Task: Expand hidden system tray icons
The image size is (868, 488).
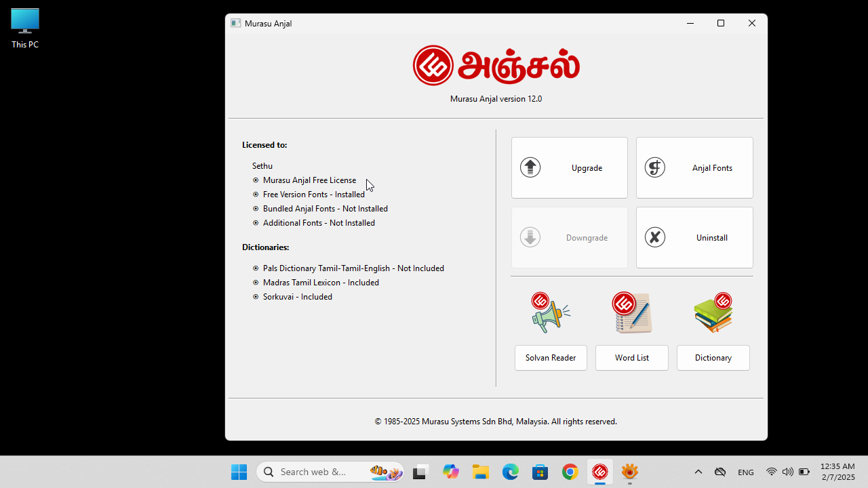Action: 698,472
